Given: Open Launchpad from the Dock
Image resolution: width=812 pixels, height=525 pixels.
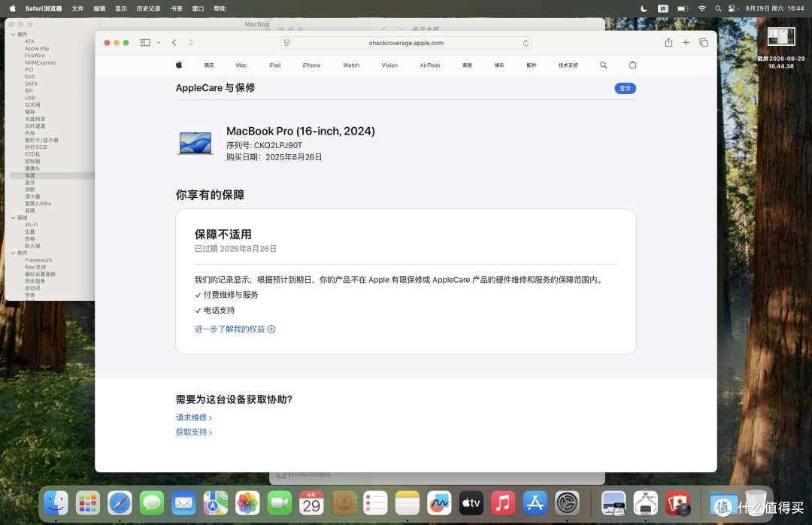Looking at the screenshot, I should (87, 503).
